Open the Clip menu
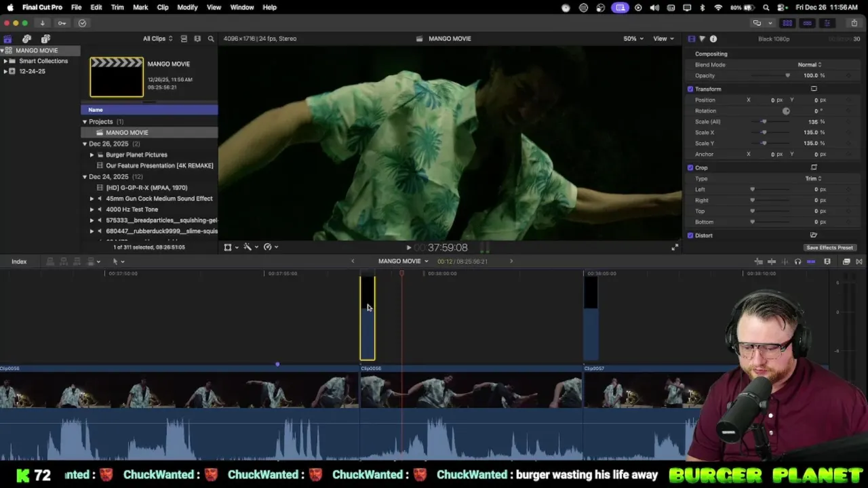 tap(163, 7)
